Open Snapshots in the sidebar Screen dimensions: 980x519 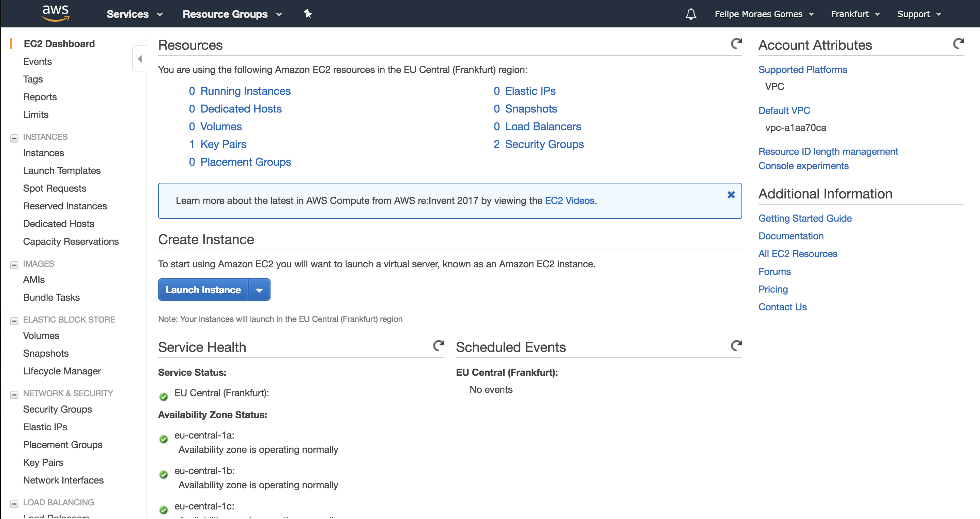46,353
